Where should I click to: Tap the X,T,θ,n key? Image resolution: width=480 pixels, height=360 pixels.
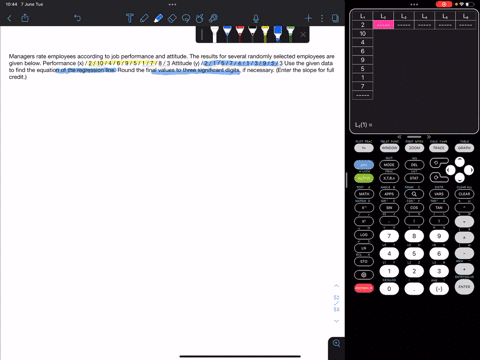click(x=389, y=178)
